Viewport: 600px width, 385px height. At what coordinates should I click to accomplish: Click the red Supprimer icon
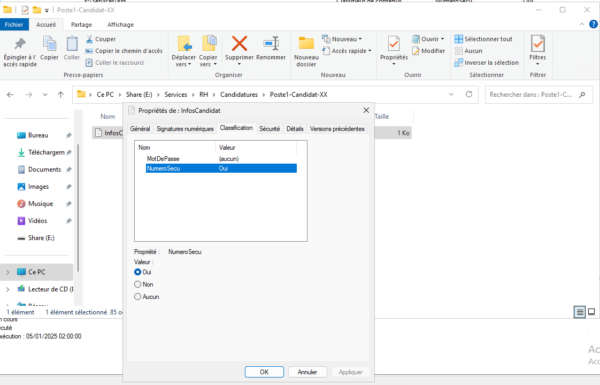click(239, 44)
